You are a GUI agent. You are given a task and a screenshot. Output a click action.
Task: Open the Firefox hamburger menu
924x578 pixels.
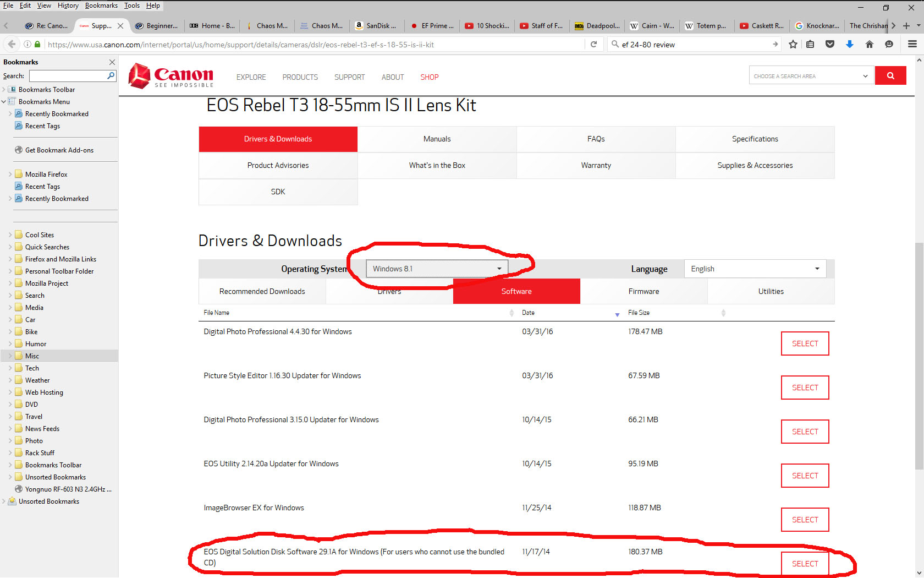[x=912, y=44]
